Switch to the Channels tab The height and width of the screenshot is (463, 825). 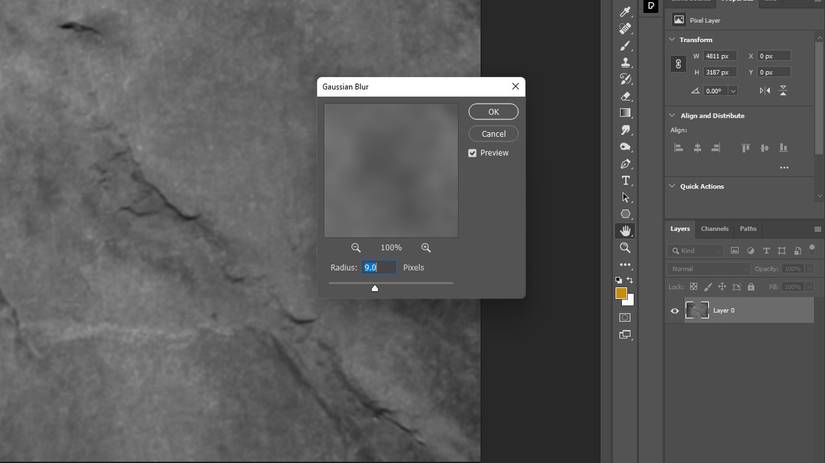click(x=715, y=228)
